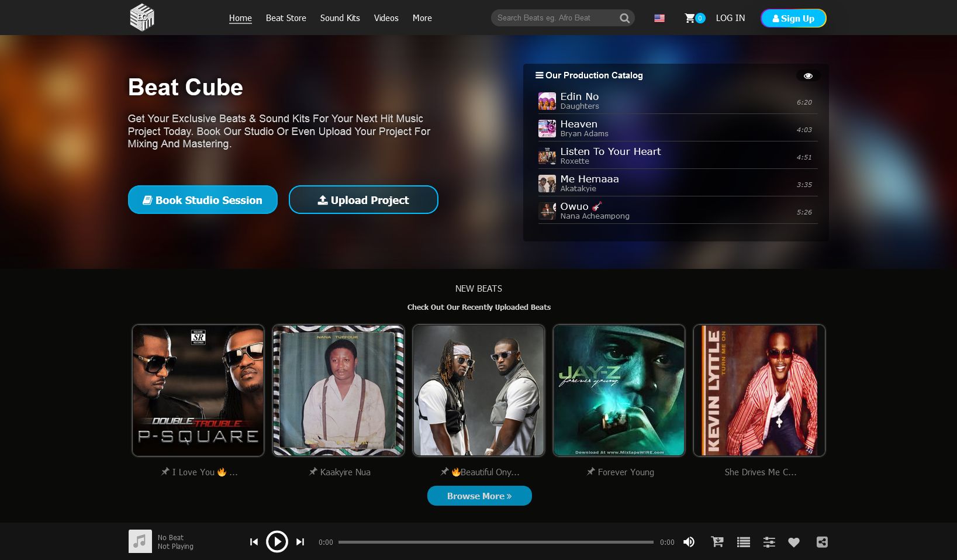Click the Edin No track artwork

547,101
